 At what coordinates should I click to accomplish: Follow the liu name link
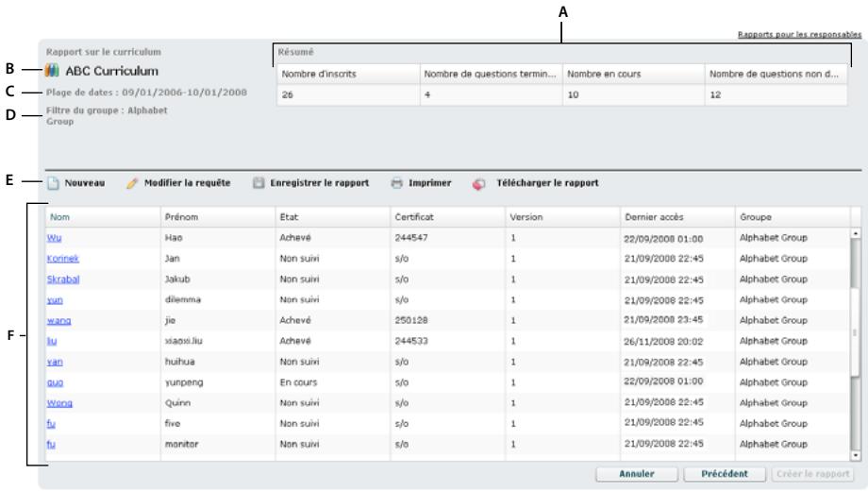click(52, 341)
